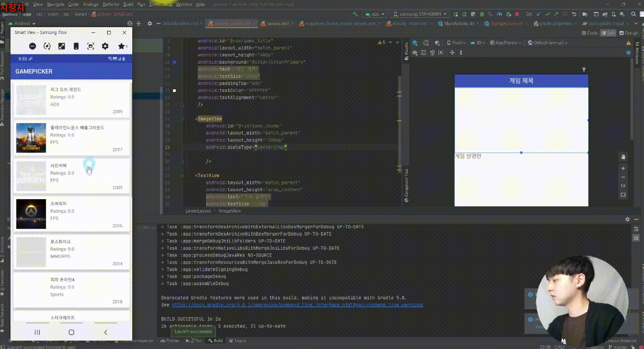The image size is (644, 349).
Task: Switch editor to Split view mode
Action: pos(608,33)
